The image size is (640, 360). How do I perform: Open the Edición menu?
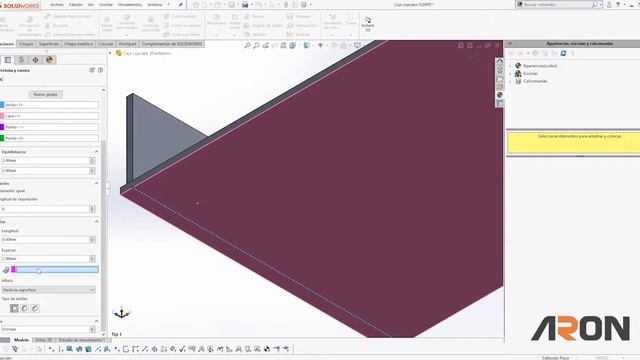point(76,4)
